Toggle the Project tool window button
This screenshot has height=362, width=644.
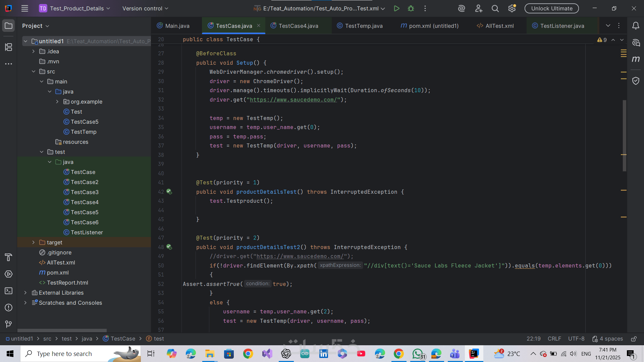(x=9, y=26)
